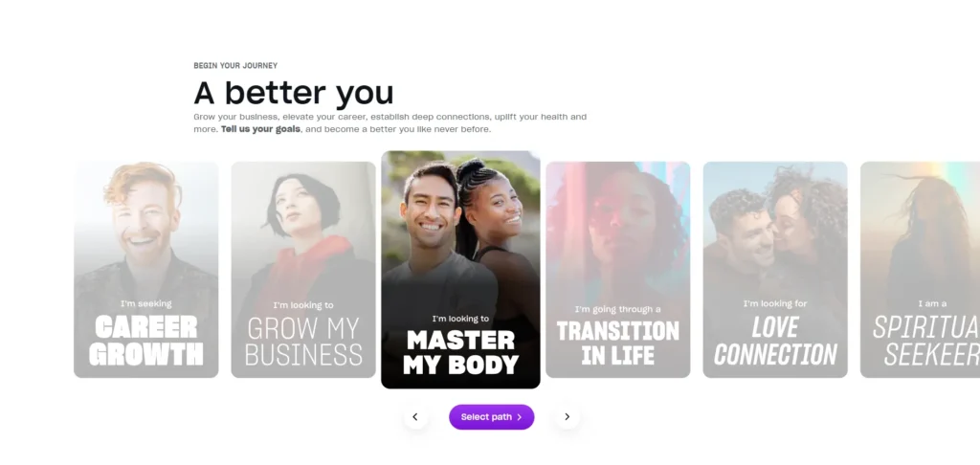Click the 'A better you' heading
This screenshot has width=980, height=465.
(x=294, y=93)
